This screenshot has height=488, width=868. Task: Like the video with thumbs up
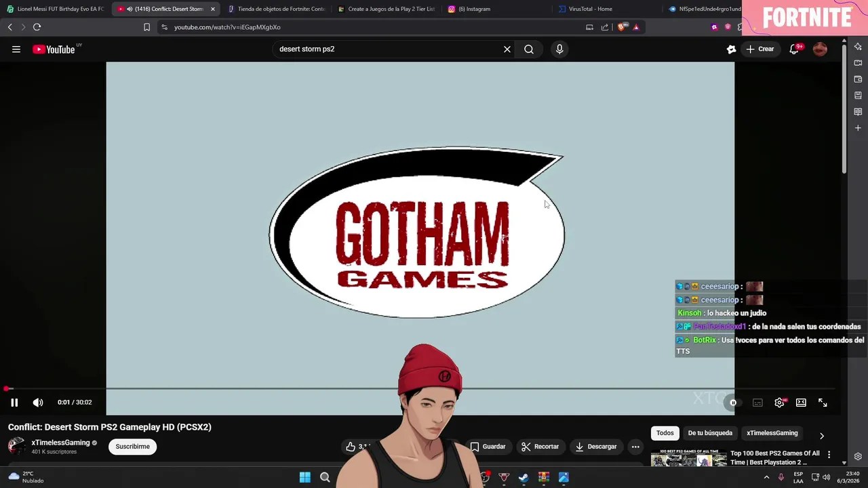point(351,447)
